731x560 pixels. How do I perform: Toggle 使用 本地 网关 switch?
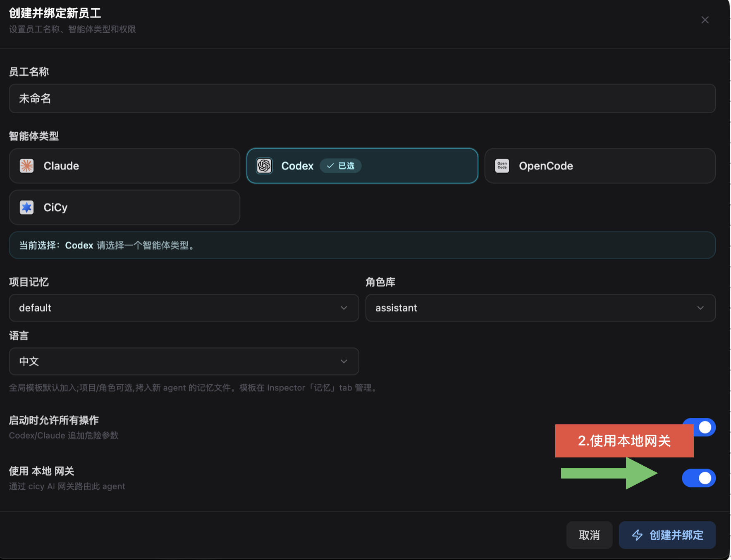click(x=699, y=478)
